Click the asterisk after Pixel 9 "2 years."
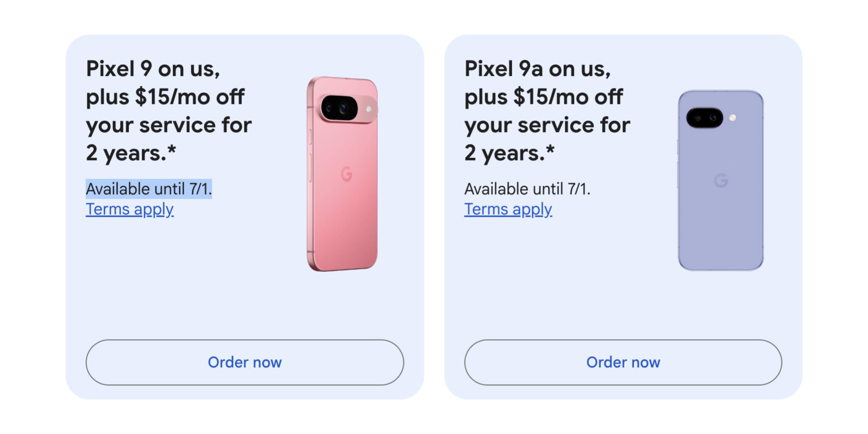 pyautogui.click(x=172, y=150)
